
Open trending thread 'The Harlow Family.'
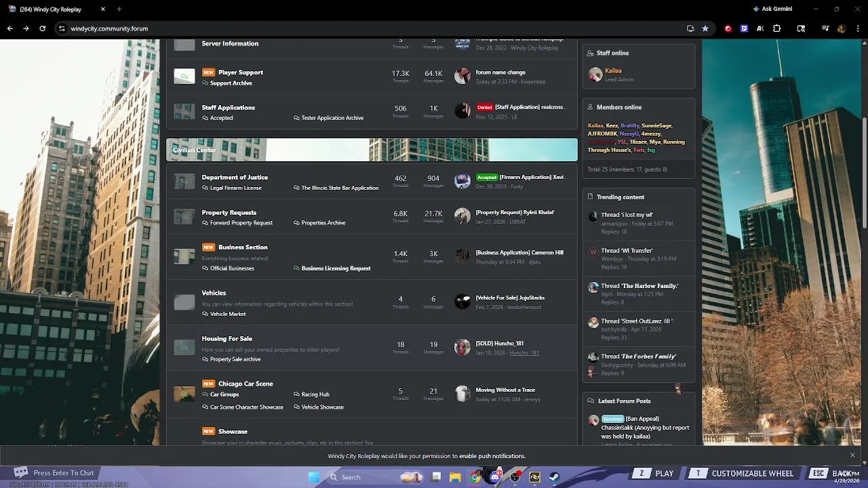[x=639, y=286]
